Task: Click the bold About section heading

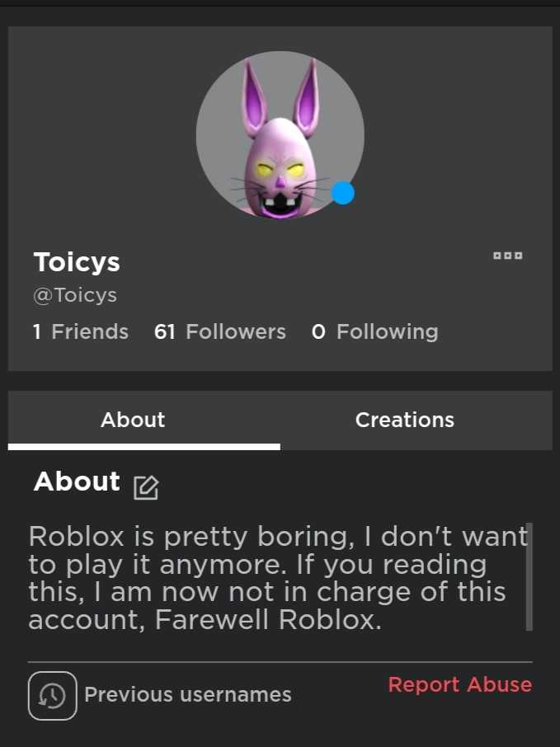Action: pyautogui.click(x=77, y=482)
